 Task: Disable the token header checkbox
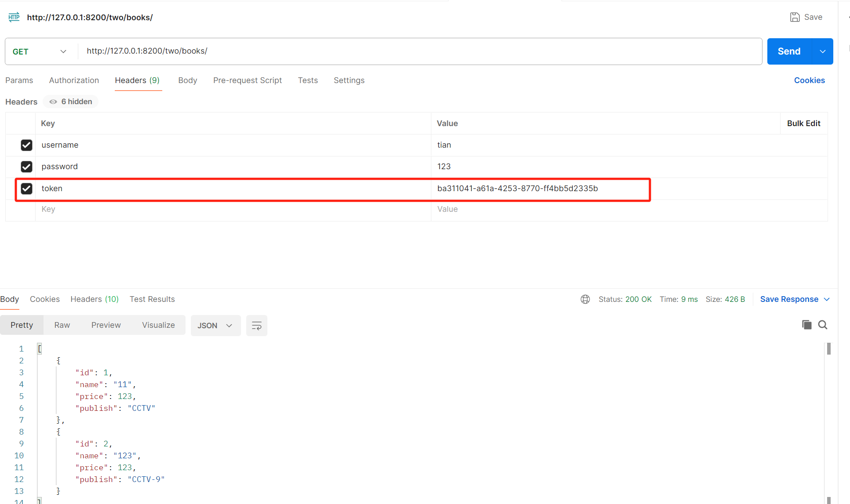point(26,189)
